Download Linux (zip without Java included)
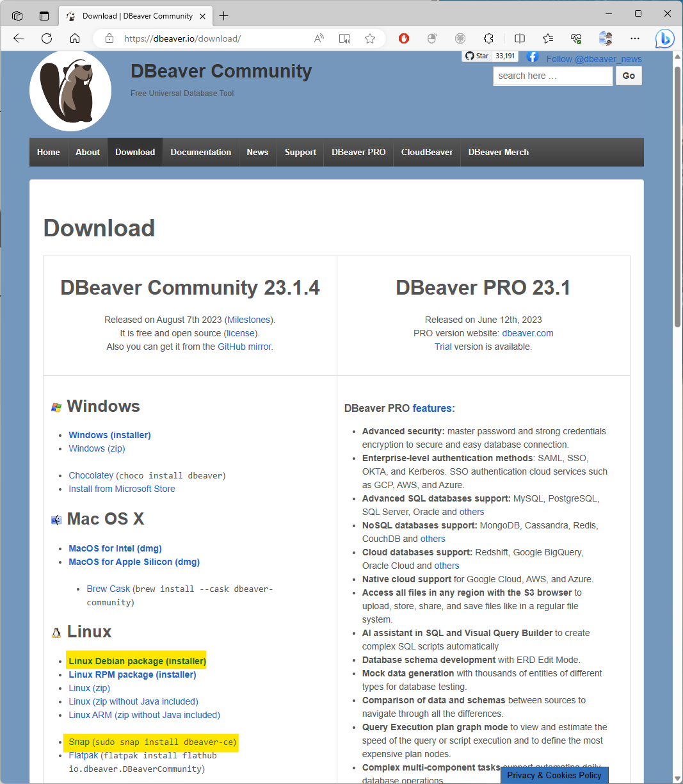This screenshot has height=784, width=683. tap(134, 701)
